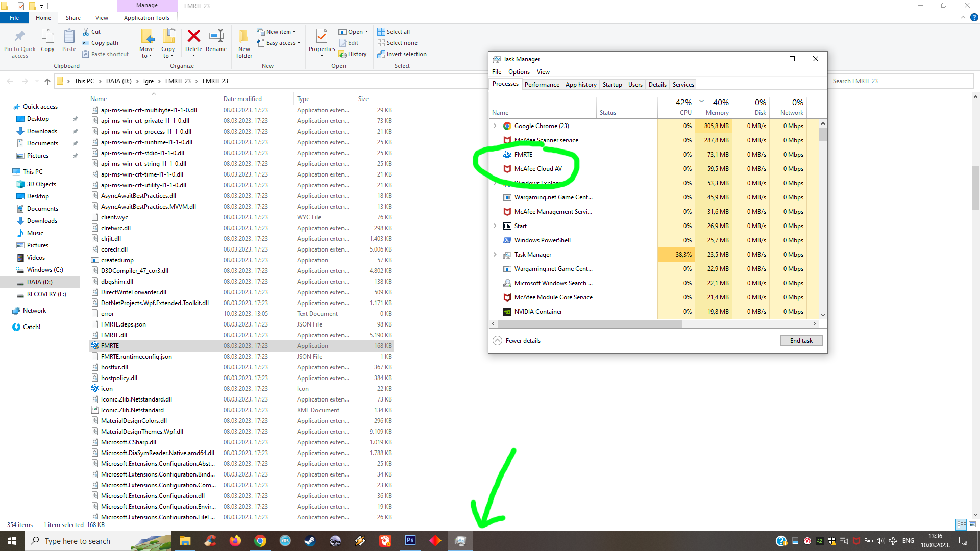The image size is (980, 551).
Task: Create a New folder using the ribbon icon
Action: click(243, 42)
